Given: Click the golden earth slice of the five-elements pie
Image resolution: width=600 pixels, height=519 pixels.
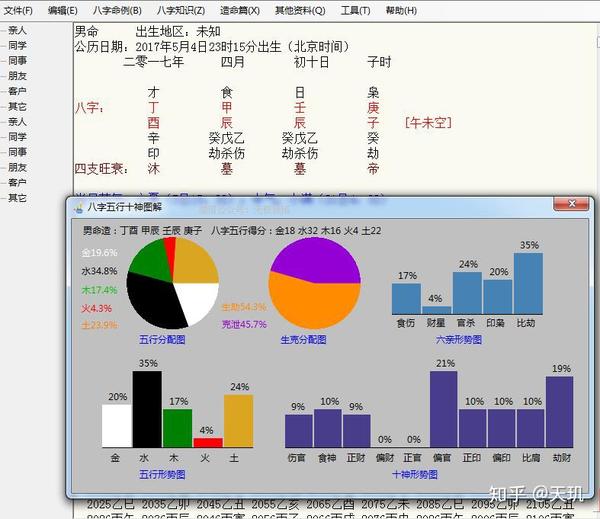Looking at the screenshot, I should [194, 263].
